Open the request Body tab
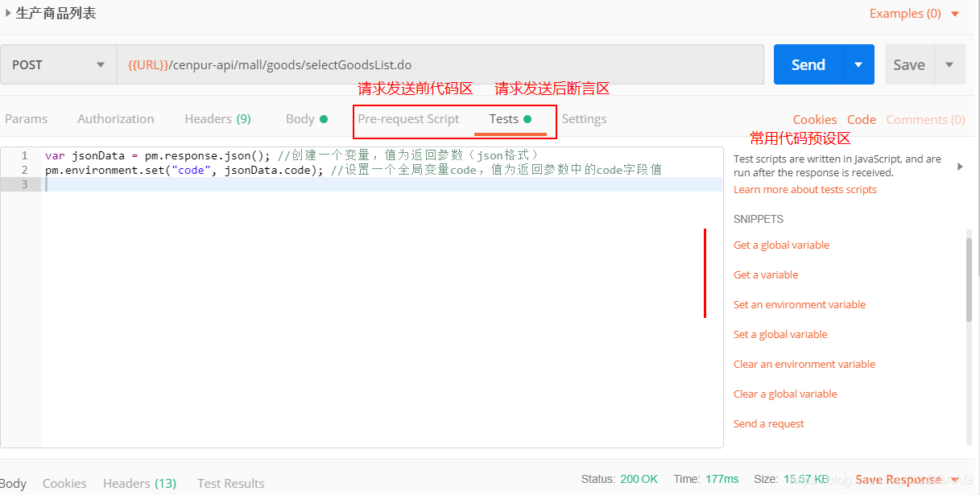This screenshot has height=495, width=980. 306,119
